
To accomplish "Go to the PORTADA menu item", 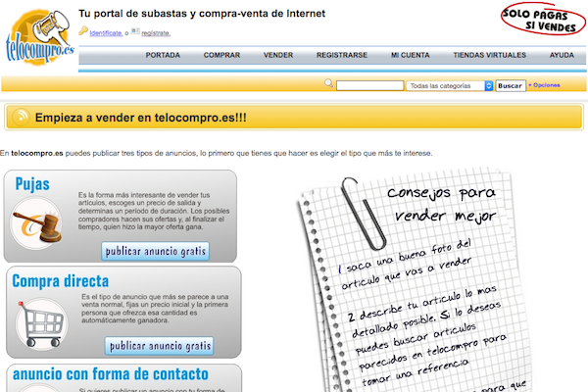I will [x=163, y=55].
